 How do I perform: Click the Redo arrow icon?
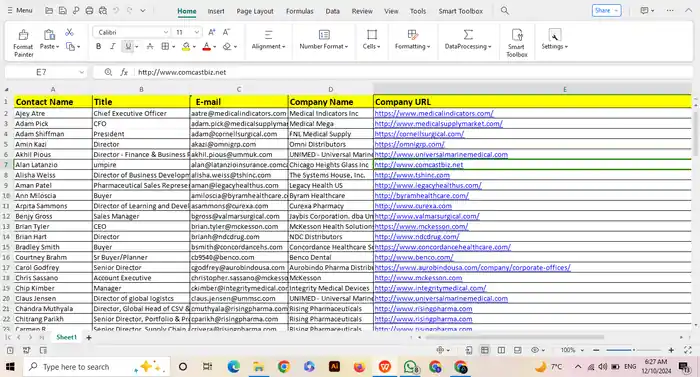[x=129, y=10]
